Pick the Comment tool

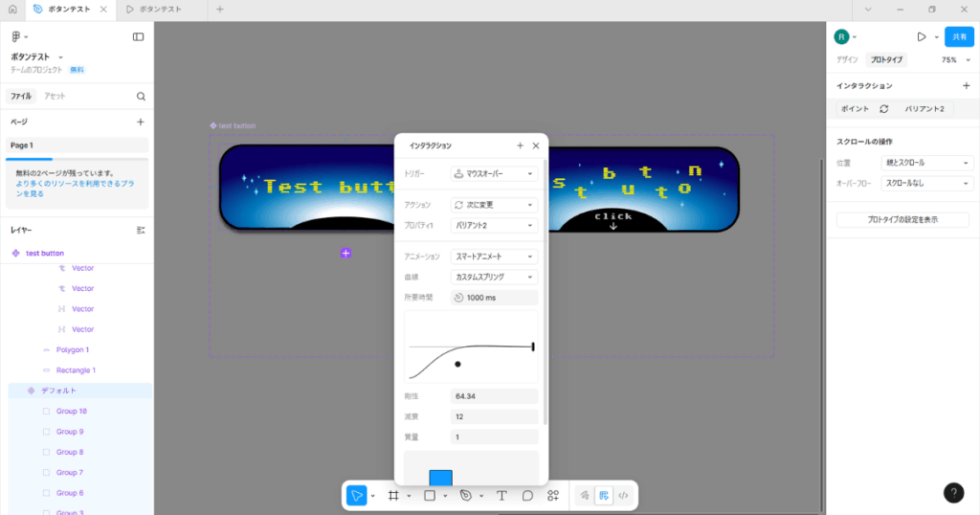coord(527,496)
